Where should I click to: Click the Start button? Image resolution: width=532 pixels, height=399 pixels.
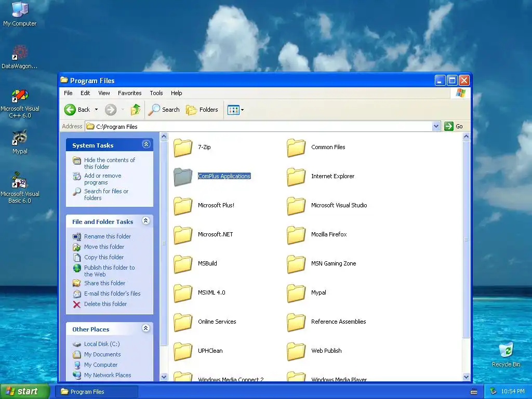(25, 391)
